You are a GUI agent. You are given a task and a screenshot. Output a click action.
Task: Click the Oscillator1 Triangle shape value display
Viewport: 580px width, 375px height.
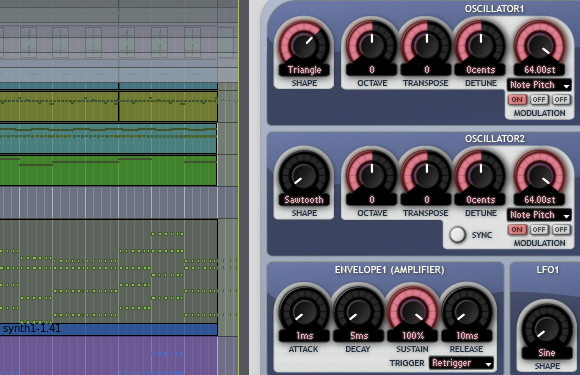[304, 70]
